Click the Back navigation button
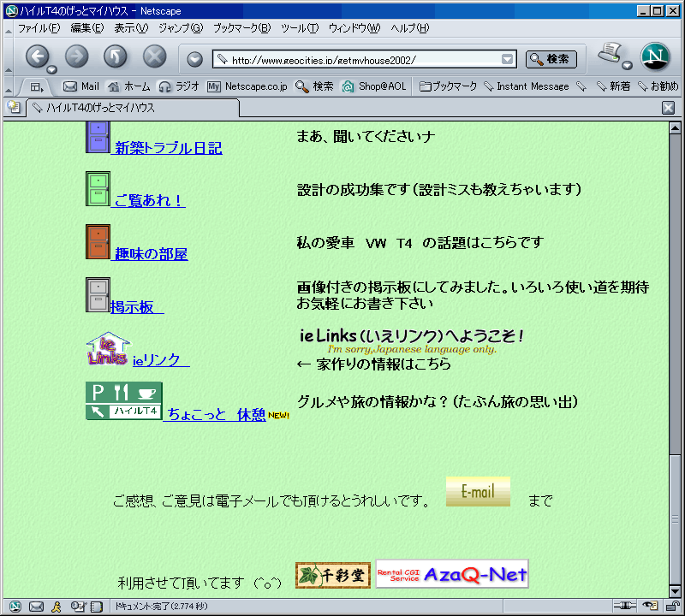This screenshot has height=616, width=685. (37, 56)
